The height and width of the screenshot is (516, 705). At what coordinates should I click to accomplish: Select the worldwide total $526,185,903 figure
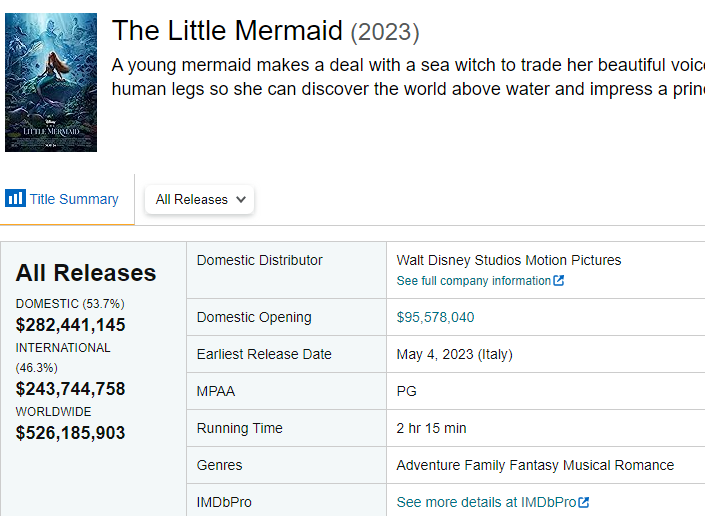[71, 433]
